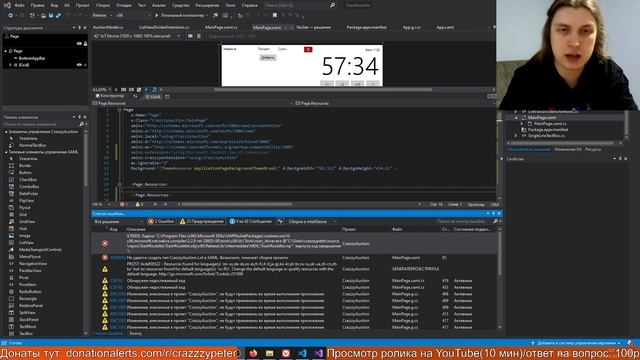
Task: Click the bookmark toolbar icon
Action: (x=275, y=16)
